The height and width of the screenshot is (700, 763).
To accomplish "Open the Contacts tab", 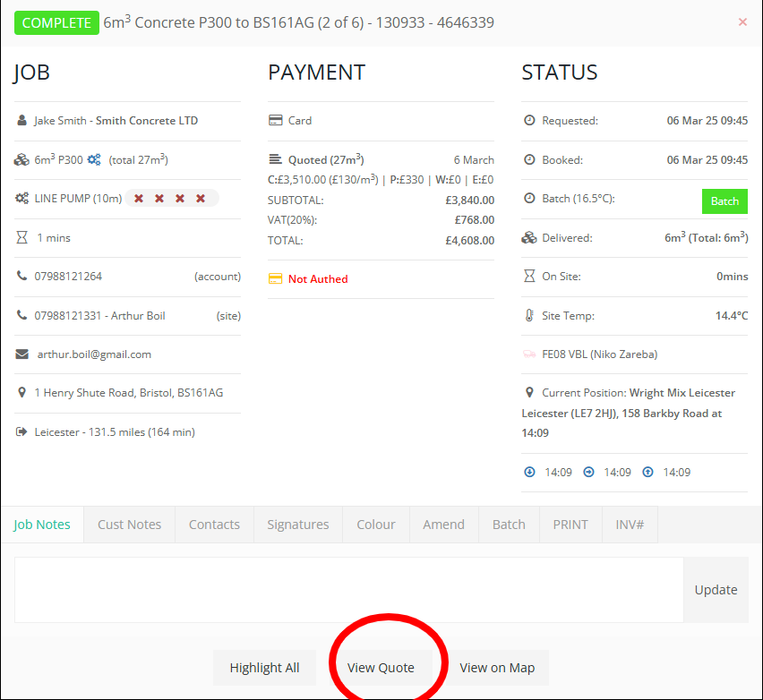I will [x=214, y=525].
